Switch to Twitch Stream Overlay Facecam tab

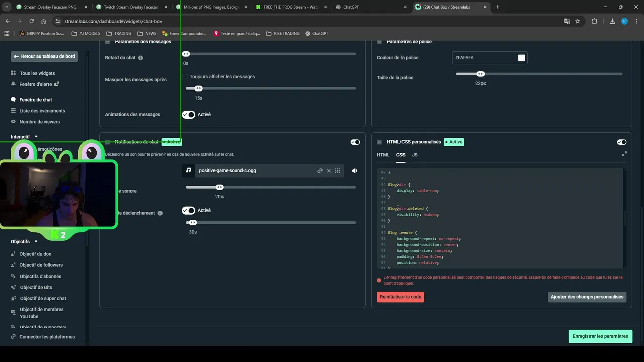pyautogui.click(x=132, y=7)
